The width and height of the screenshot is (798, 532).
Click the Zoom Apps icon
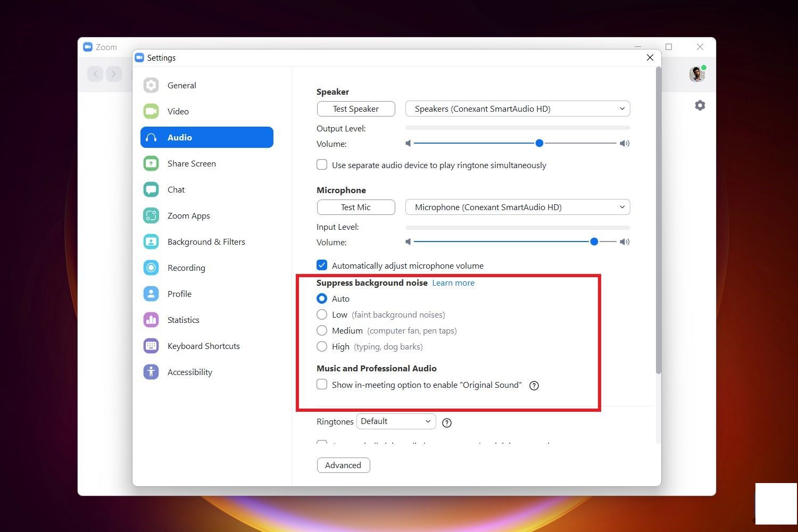pos(151,215)
